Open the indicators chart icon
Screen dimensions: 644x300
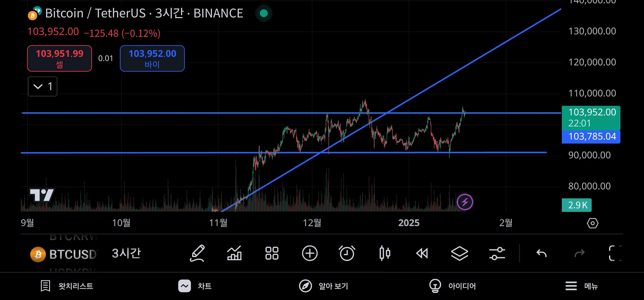(234, 253)
